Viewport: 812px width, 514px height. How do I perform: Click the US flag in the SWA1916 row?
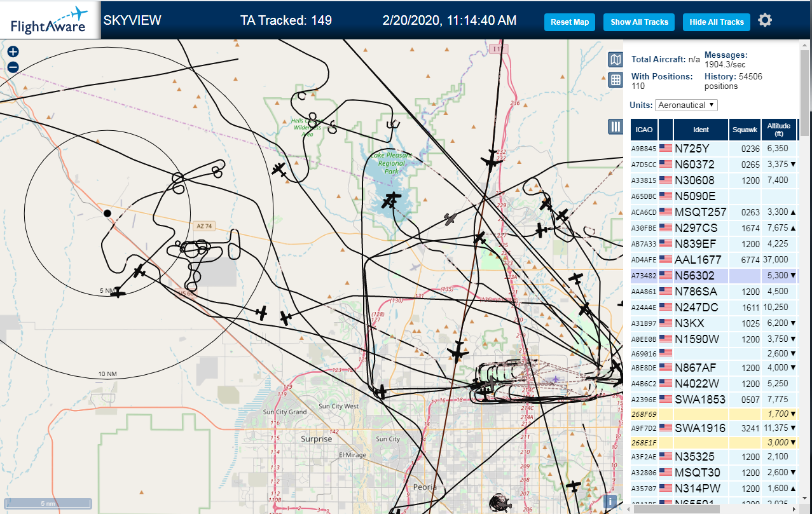(666, 428)
